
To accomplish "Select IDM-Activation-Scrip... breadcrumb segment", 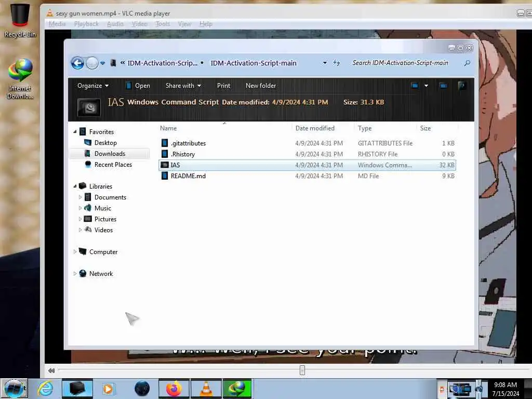I will click(162, 63).
